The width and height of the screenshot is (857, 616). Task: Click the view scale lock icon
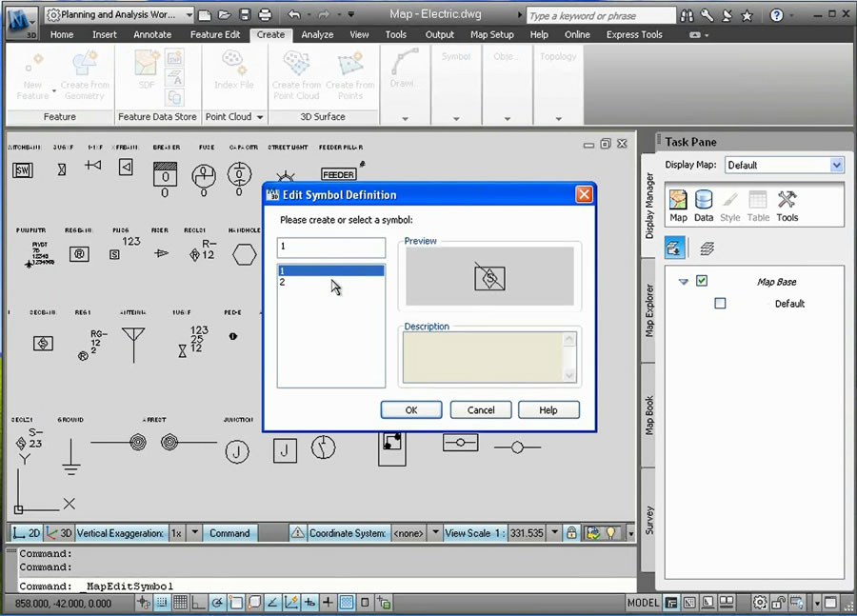tap(571, 532)
